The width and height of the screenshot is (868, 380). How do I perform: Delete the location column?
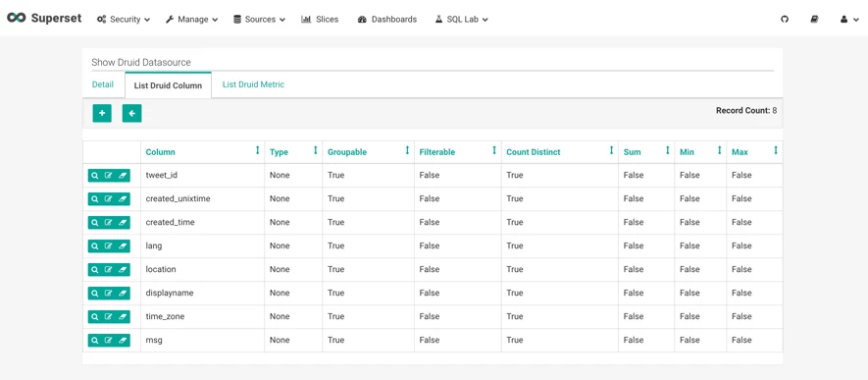click(123, 269)
